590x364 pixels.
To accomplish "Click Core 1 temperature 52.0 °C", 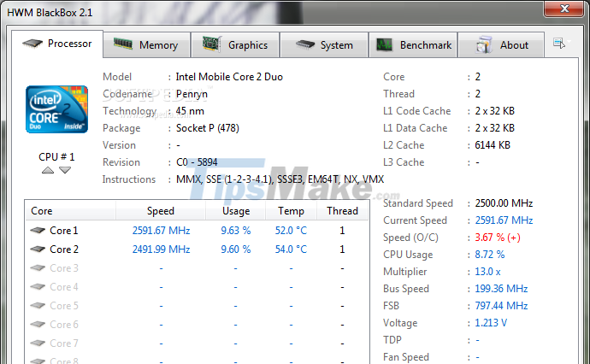I will [x=291, y=231].
